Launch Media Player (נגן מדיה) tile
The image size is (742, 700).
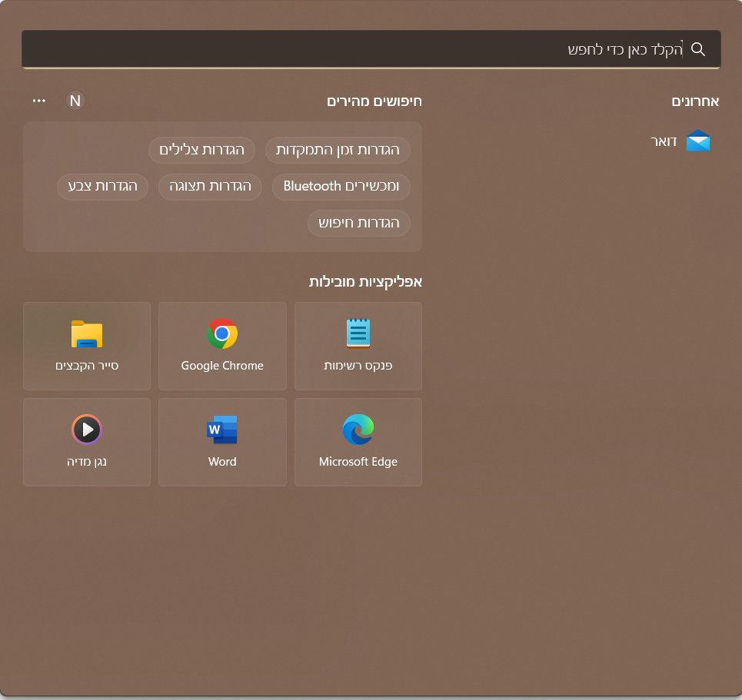tap(87, 442)
